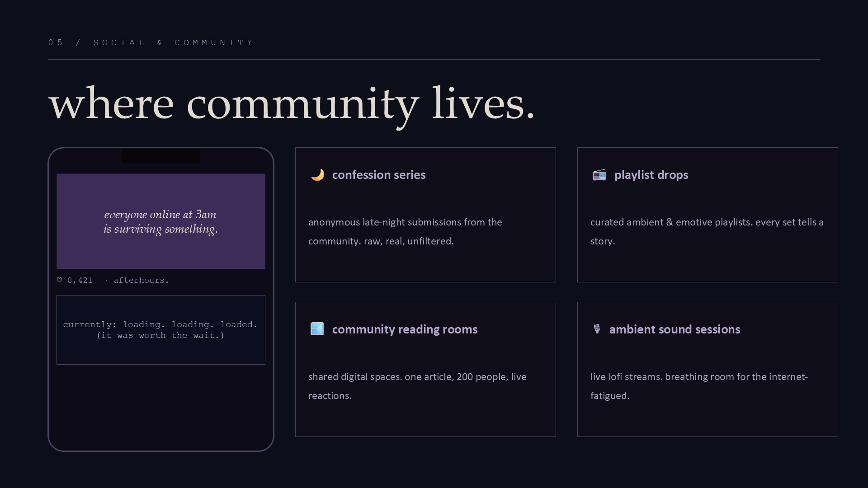The width and height of the screenshot is (868, 488).
Task: Select the "confession series" card title
Action: point(379,175)
